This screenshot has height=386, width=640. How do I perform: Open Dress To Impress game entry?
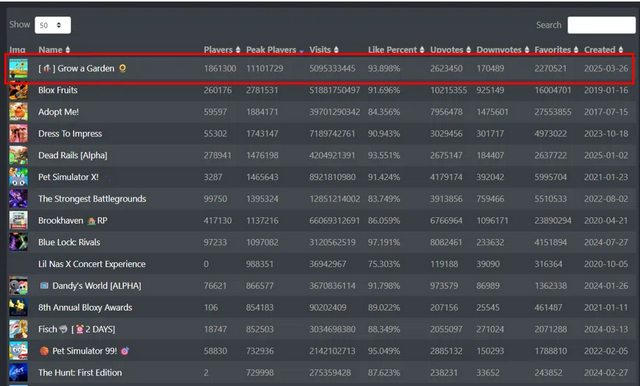tap(70, 134)
